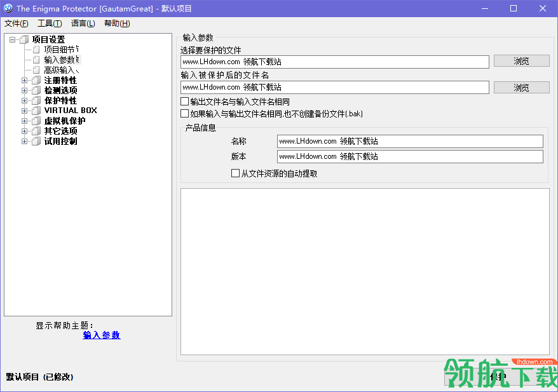Open the 帮助(H) menu
The image size is (558, 392).
[117, 24]
